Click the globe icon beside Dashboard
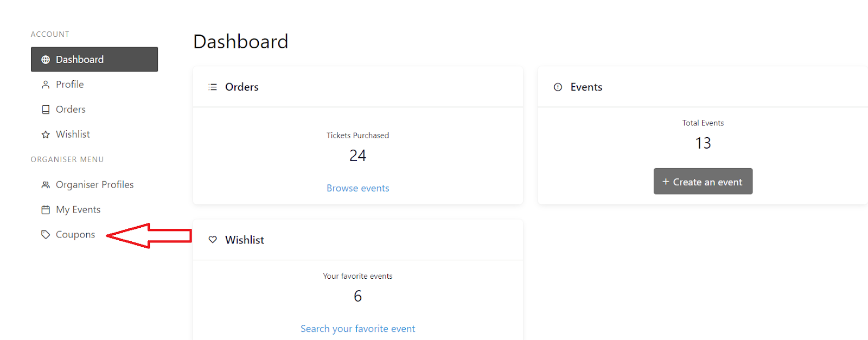This screenshot has height=340, width=868. 46,60
